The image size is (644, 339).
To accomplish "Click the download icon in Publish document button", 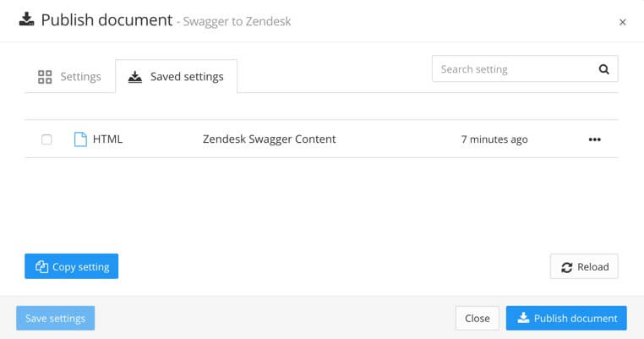I will 523,318.
